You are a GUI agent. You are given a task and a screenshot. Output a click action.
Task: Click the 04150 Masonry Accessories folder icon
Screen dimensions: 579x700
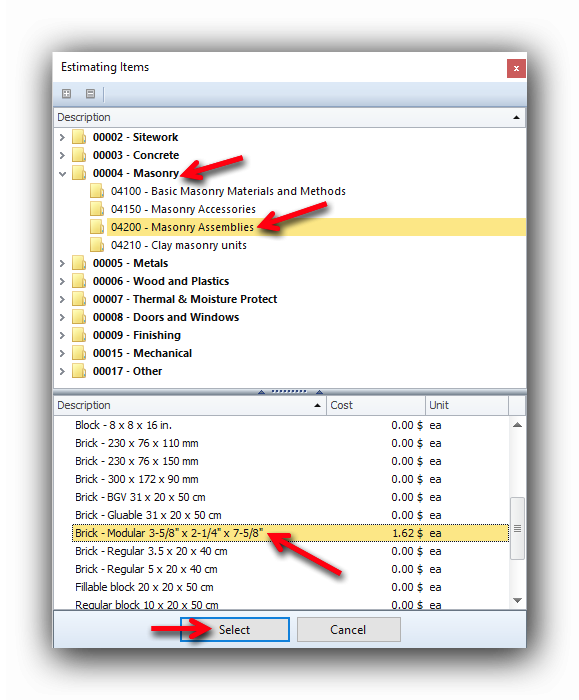tap(97, 209)
